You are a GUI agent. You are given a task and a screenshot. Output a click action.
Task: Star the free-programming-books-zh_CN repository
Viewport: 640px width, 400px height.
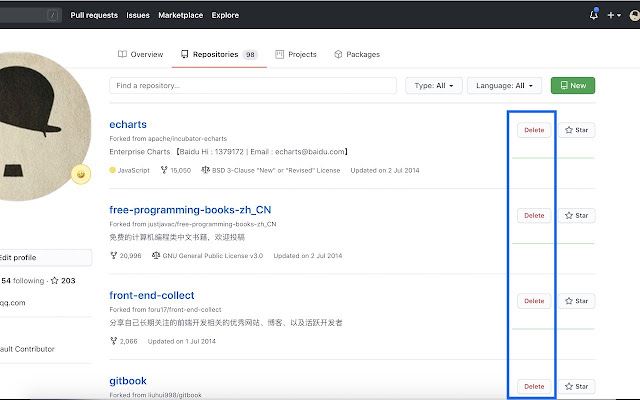575,215
